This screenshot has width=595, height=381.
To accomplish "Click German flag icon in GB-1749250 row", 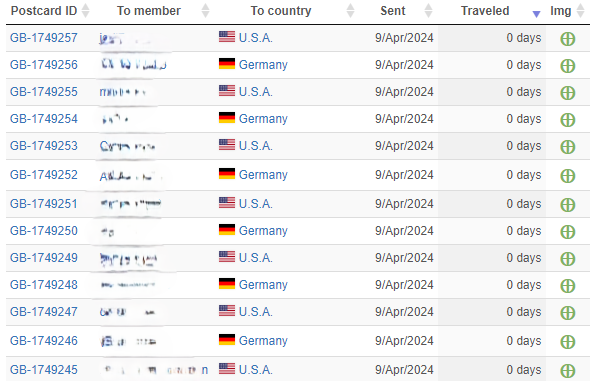I will (227, 230).
